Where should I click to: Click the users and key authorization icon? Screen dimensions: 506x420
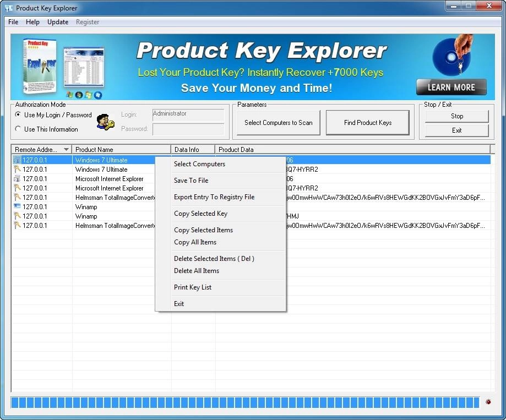pyautogui.click(x=106, y=122)
